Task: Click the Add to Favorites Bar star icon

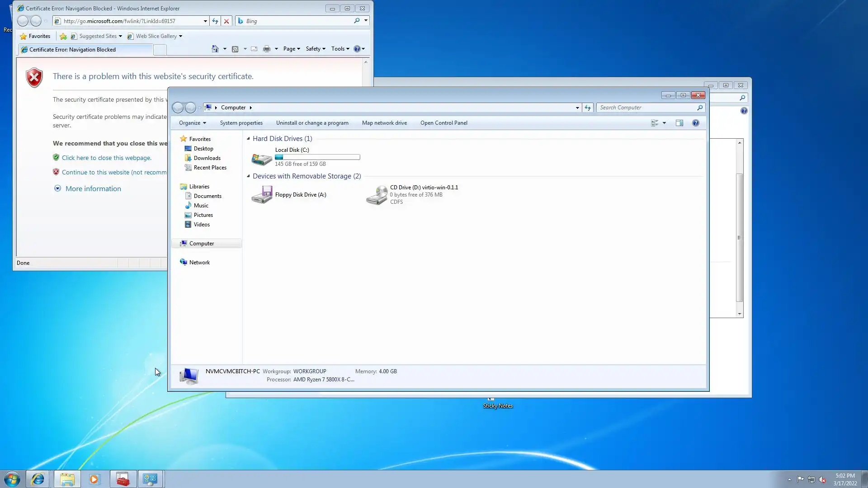Action: pyautogui.click(x=63, y=36)
